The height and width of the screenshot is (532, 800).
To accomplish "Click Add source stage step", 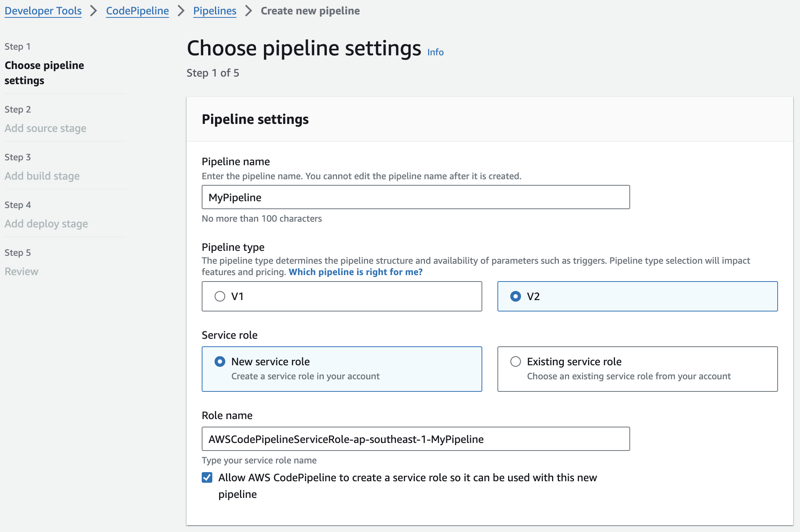I will (45, 128).
